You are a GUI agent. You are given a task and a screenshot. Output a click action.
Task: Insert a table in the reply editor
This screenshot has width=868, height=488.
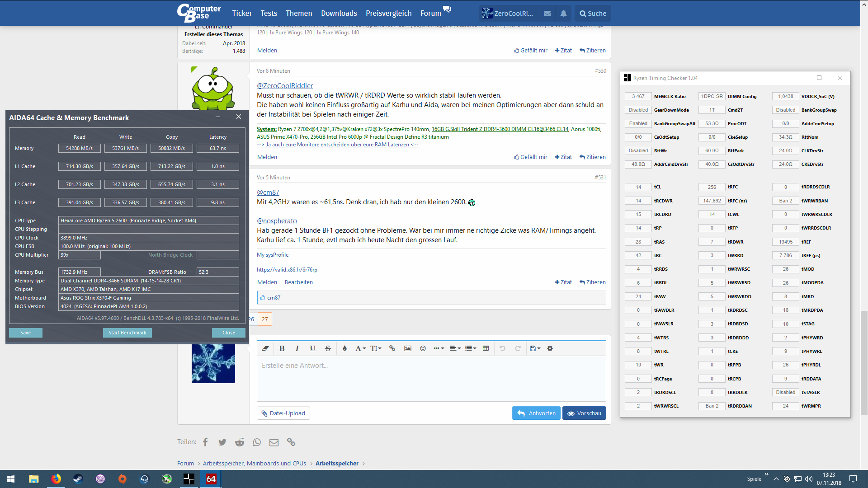(486, 348)
